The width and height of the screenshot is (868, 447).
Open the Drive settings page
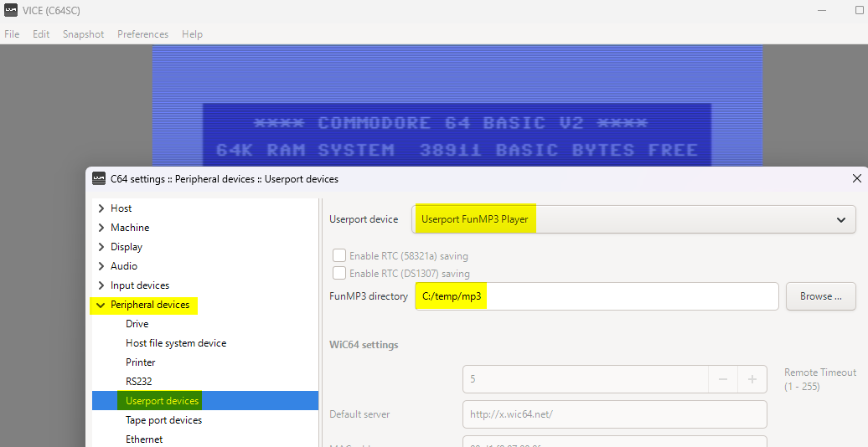[x=137, y=324]
